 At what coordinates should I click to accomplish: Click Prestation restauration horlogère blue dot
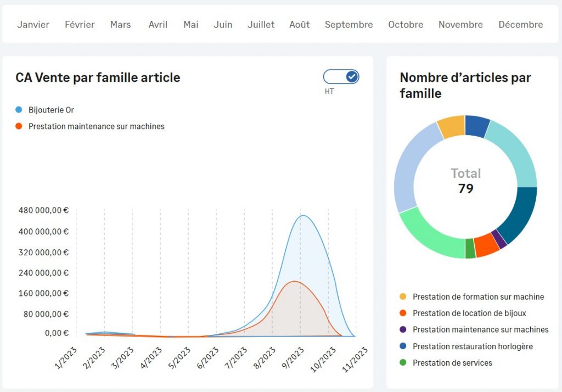click(403, 346)
